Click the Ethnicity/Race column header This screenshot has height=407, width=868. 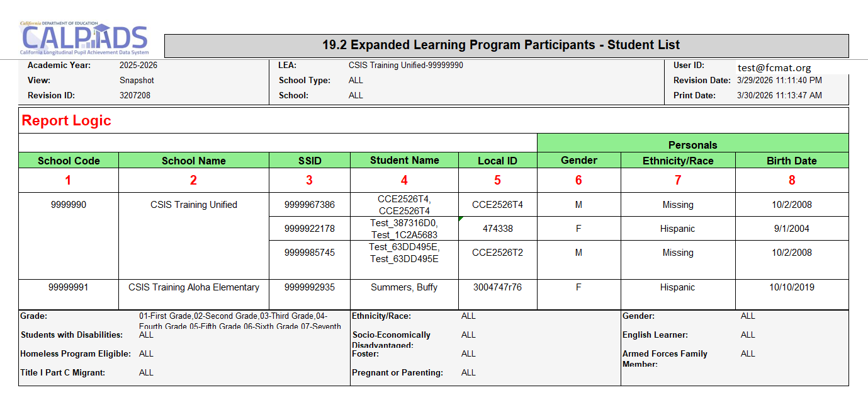click(x=678, y=161)
